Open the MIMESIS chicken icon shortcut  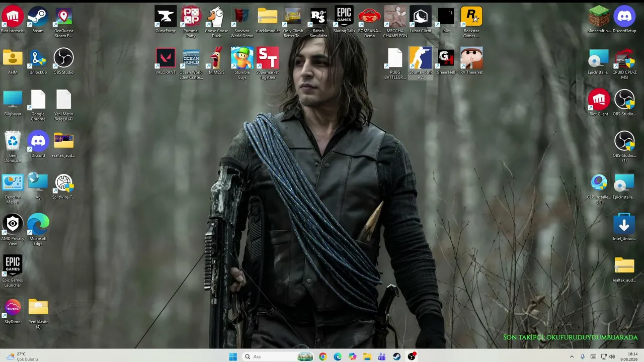216,62
